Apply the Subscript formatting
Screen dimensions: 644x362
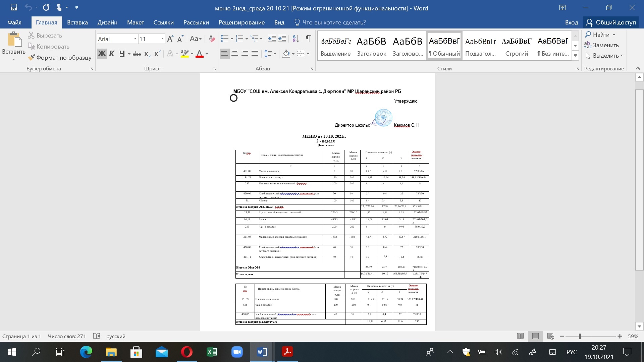pyautogui.click(x=147, y=54)
